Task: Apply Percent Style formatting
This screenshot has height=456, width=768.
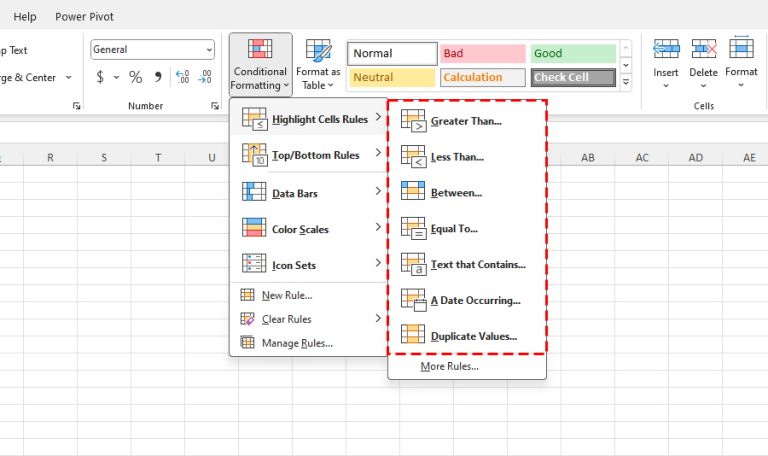Action: click(x=135, y=77)
